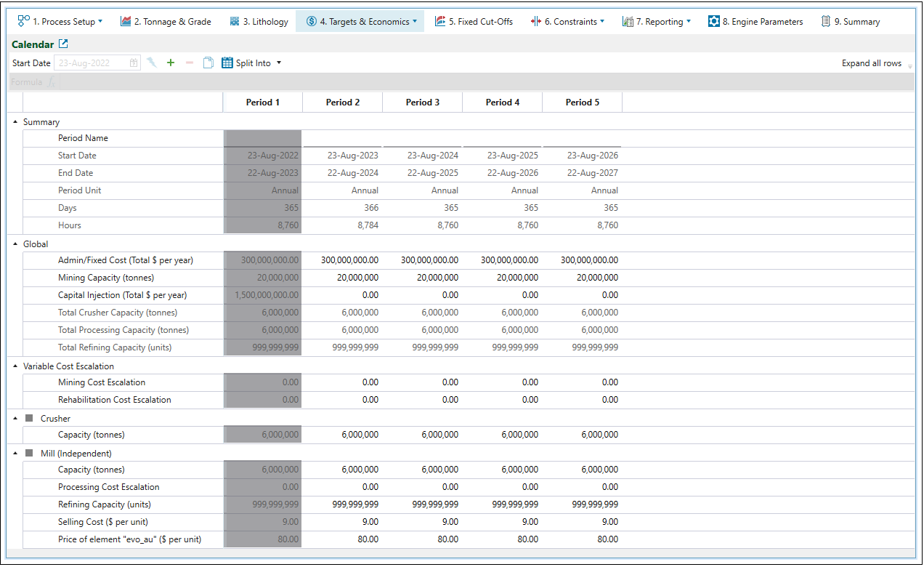This screenshot has height=567, width=924.
Task: Open the Reporting dropdown arrow
Action: pyautogui.click(x=688, y=22)
